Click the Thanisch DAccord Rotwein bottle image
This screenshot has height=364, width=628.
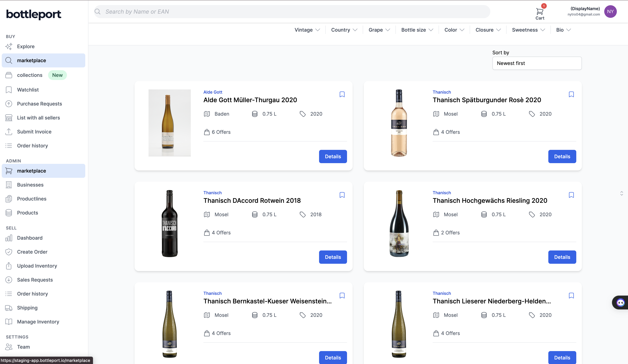tap(169, 223)
